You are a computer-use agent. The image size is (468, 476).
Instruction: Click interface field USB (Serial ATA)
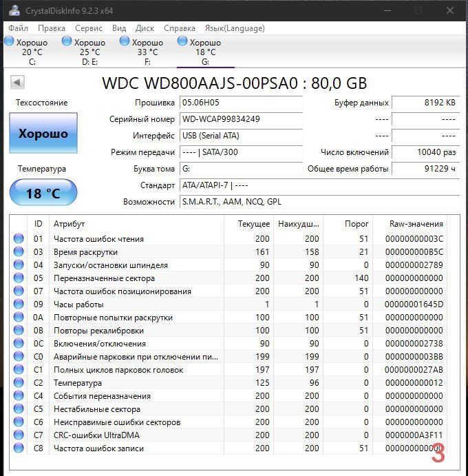242,136
